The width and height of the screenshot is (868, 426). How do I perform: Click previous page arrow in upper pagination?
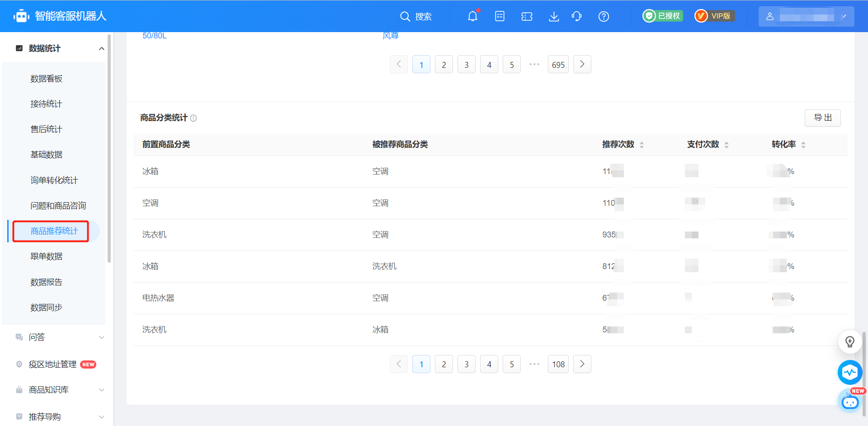[x=399, y=65]
